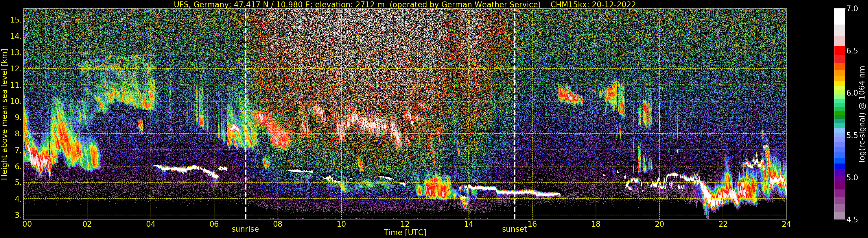Click the 'Height above mean sea level [km]' label
868x238 pixels.
coord(4,114)
